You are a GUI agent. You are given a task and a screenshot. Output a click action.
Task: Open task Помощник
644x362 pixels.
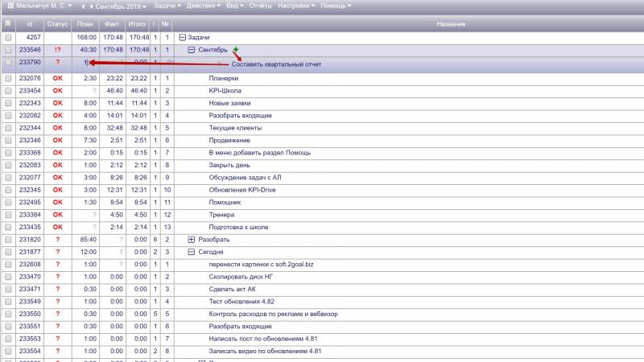tap(225, 203)
